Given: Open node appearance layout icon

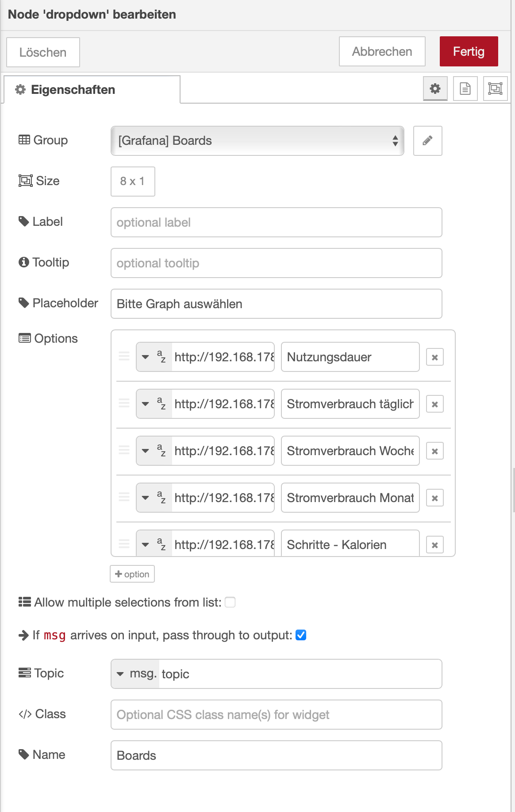Looking at the screenshot, I should tap(495, 89).
